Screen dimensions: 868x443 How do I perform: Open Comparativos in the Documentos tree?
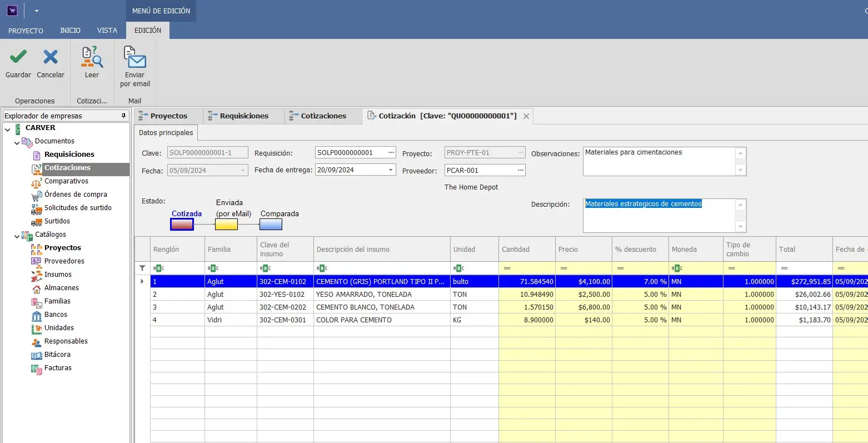point(66,181)
